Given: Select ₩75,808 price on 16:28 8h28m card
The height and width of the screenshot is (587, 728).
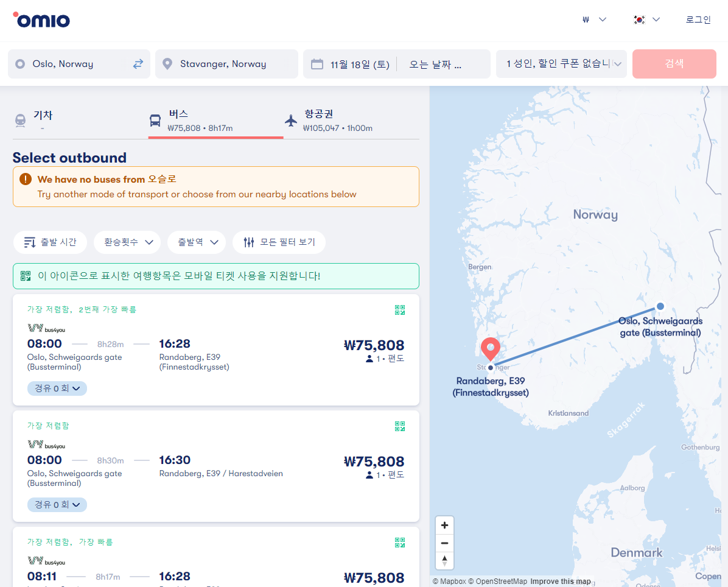Looking at the screenshot, I should [x=374, y=345].
